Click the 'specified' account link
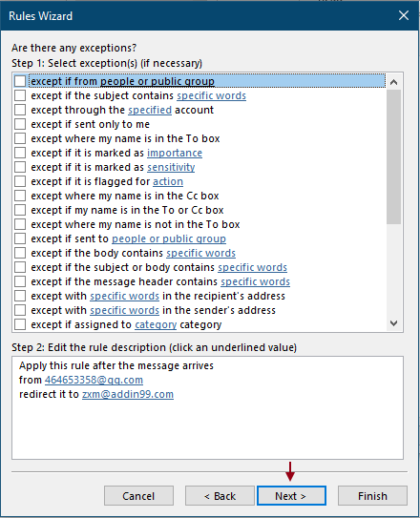The image size is (420, 518). tap(150, 110)
